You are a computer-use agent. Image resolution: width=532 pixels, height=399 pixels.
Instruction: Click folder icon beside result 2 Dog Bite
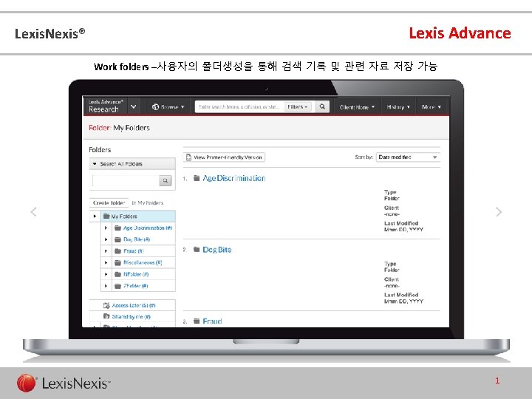coord(197,250)
